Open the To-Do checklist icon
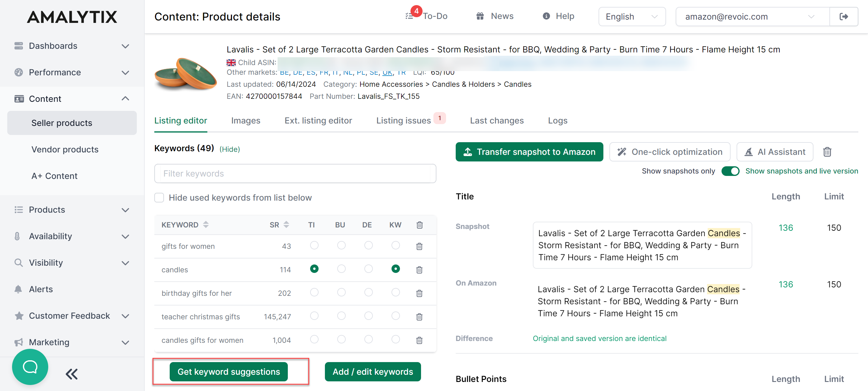 pos(409,15)
